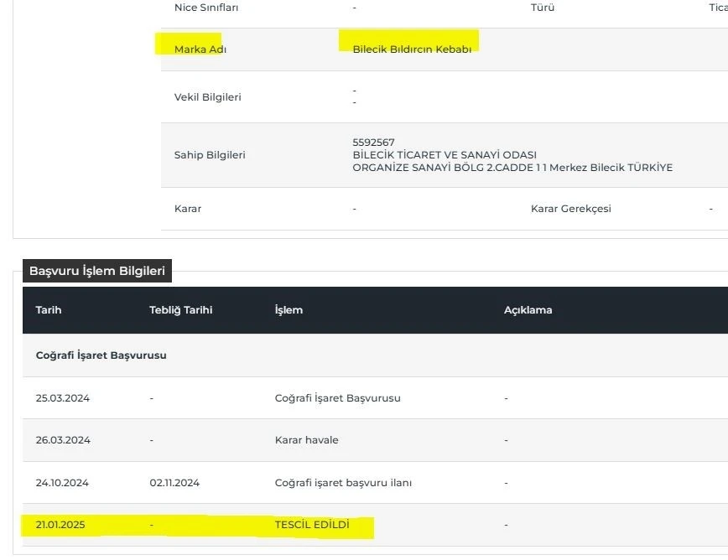
Task: Select BİLECİK TİCARET VE SANAYİ ODASI owner name
Action: pos(445,155)
